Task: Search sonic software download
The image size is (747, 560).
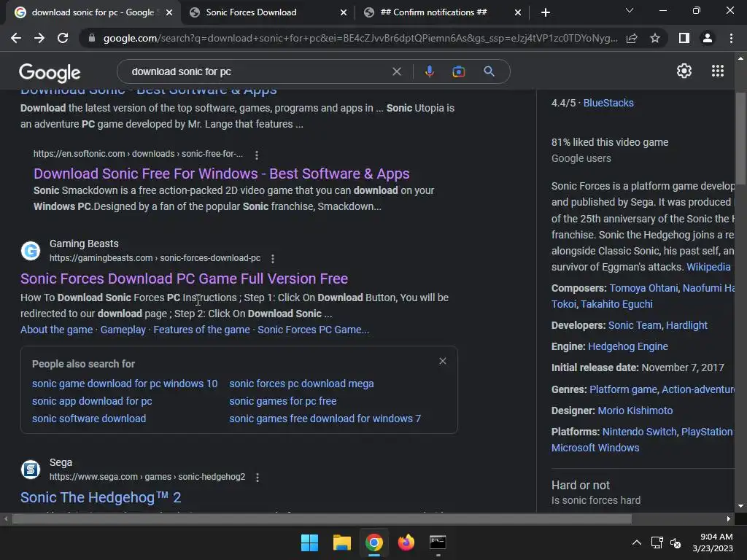Action: 89,419
